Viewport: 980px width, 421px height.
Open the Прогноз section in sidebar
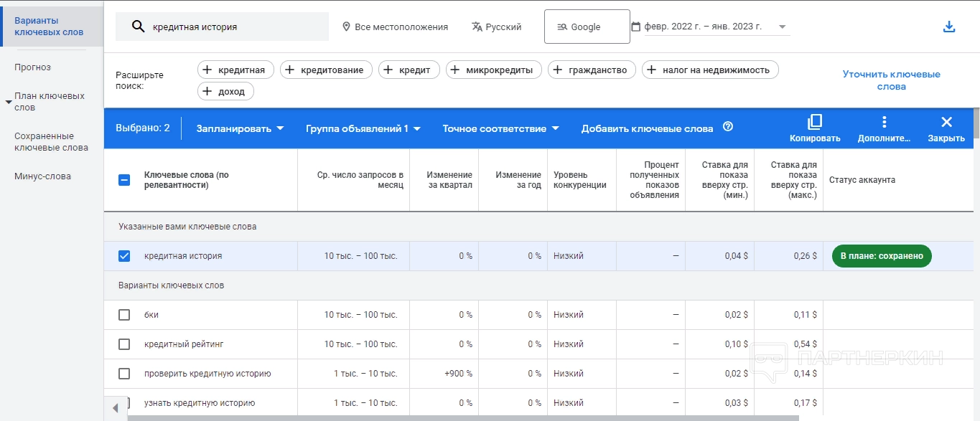pyautogui.click(x=33, y=67)
